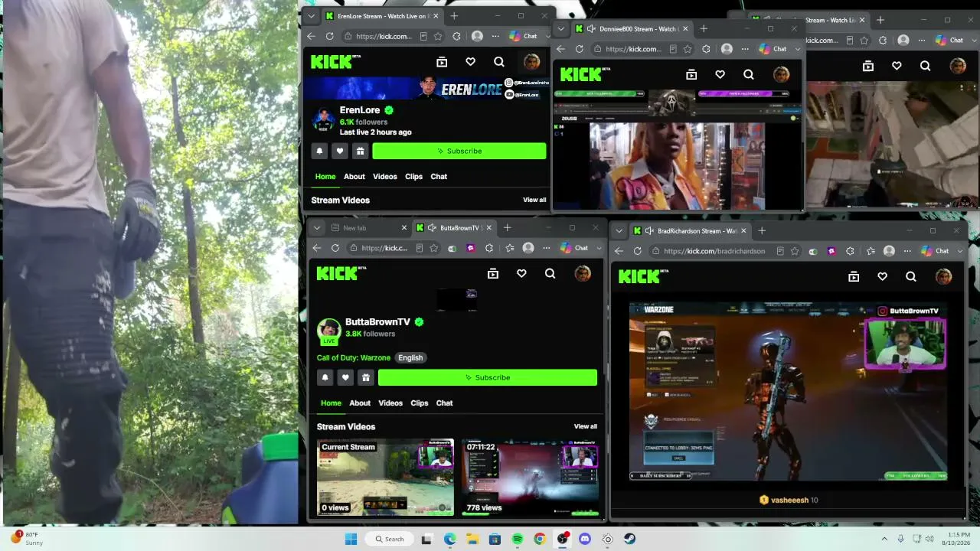Open Copilot Chat in the BradRichardson window
The width and height of the screenshot is (980, 551).
(936, 251)
